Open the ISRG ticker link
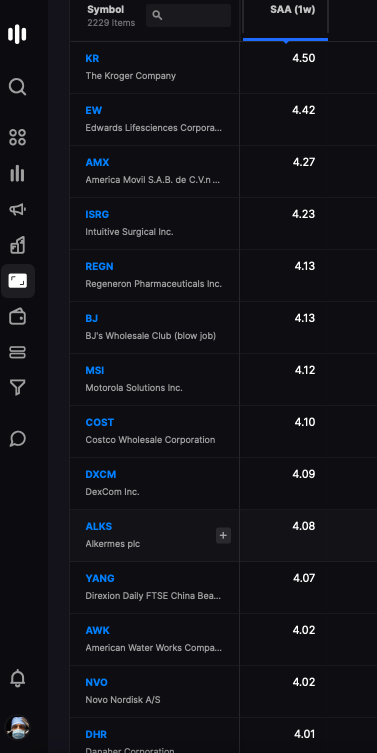 pos(97,215)
